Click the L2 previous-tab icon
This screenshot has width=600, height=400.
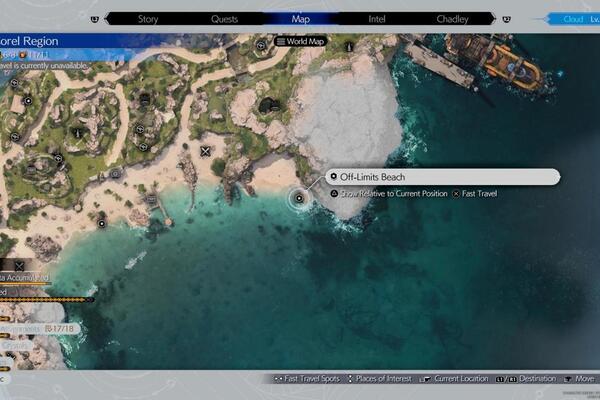pyautogui.click(x=95, y=19)
